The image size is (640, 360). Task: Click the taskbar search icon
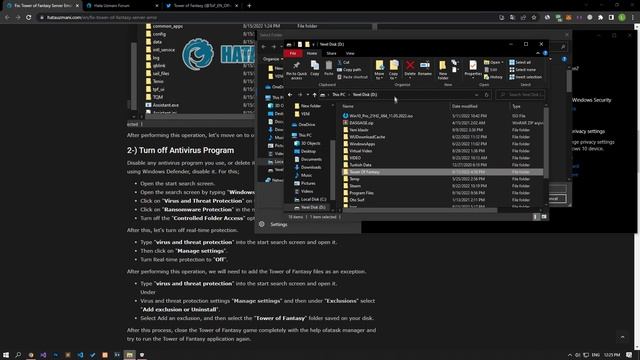coord(18,355)
